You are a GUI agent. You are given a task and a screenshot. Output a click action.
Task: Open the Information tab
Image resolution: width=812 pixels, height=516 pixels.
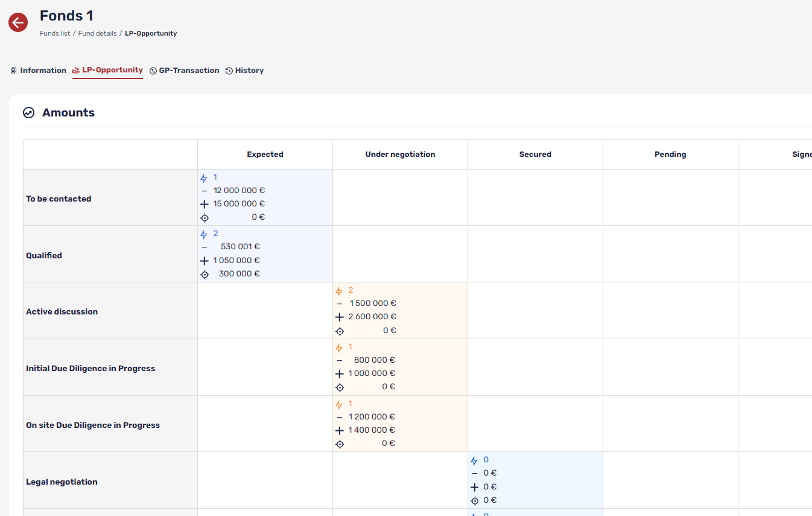tap(39, 71)
